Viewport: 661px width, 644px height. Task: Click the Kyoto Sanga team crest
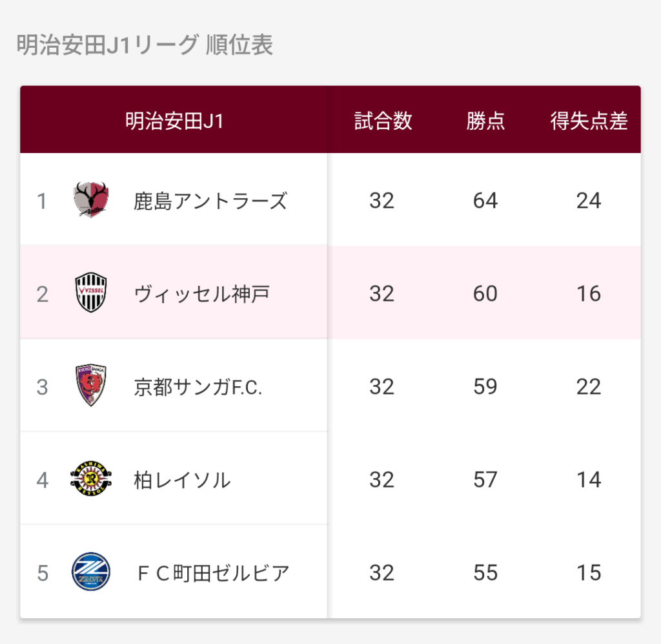pos(91,386)
